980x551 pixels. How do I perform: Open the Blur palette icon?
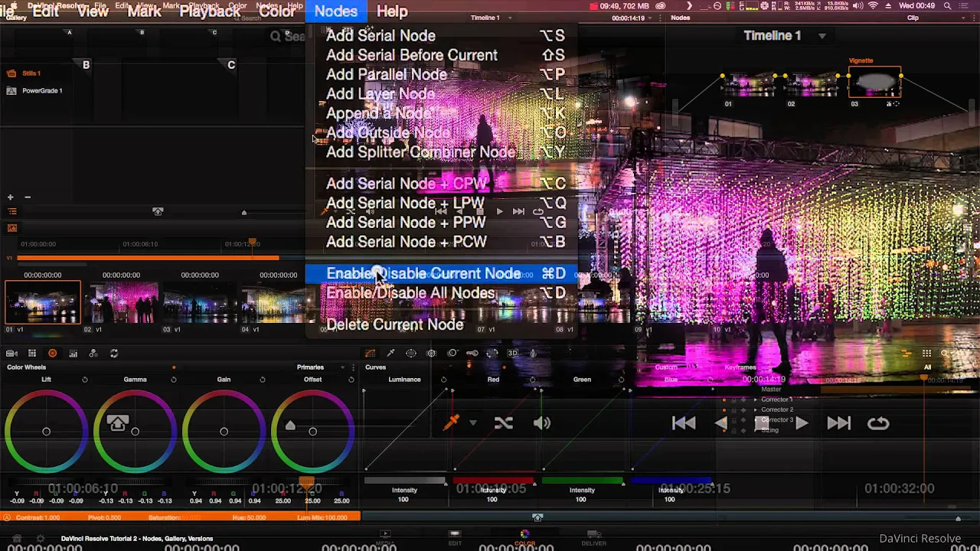coord(452,353)
